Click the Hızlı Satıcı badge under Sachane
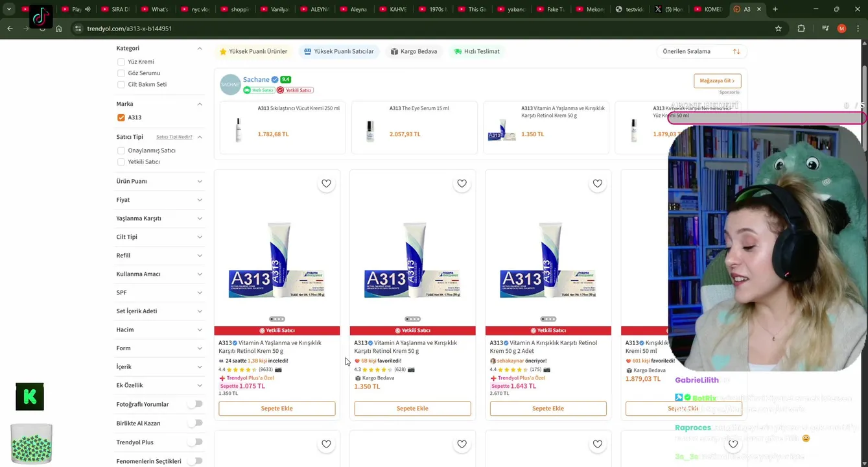The width and height of the screenshot is (868, 467). pos(259,90)
